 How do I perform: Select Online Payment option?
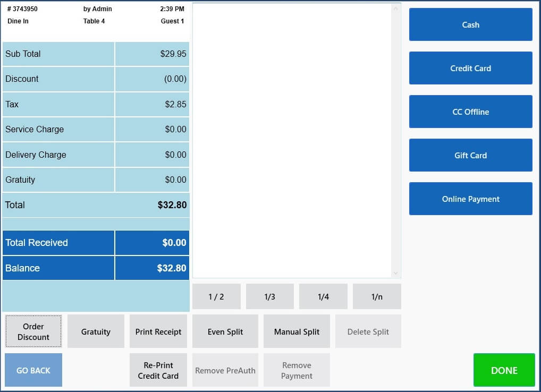[x=470, y=198]
